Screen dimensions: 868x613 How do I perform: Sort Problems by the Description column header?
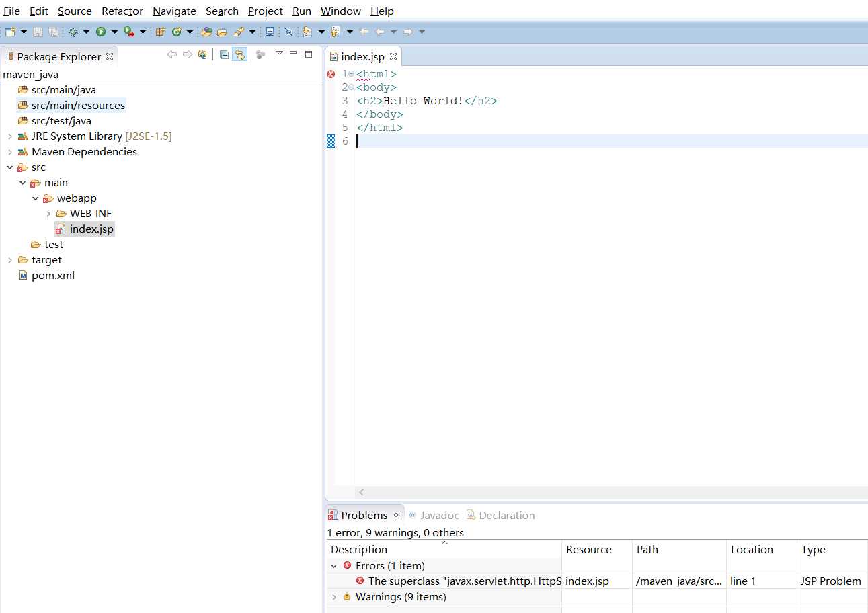444,549
